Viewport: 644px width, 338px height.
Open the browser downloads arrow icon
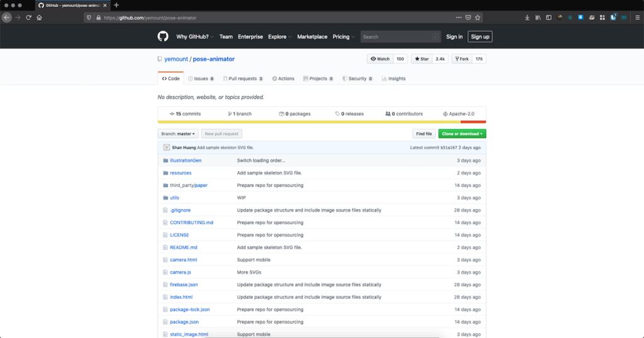(x=527, y=18)
